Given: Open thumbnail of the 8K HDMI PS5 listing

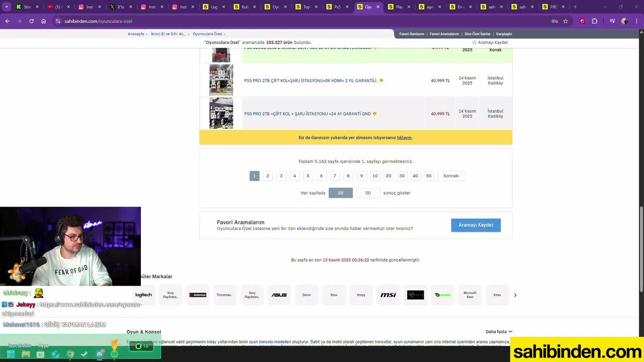Looking at the screenshot, I should tap(221, 80).
